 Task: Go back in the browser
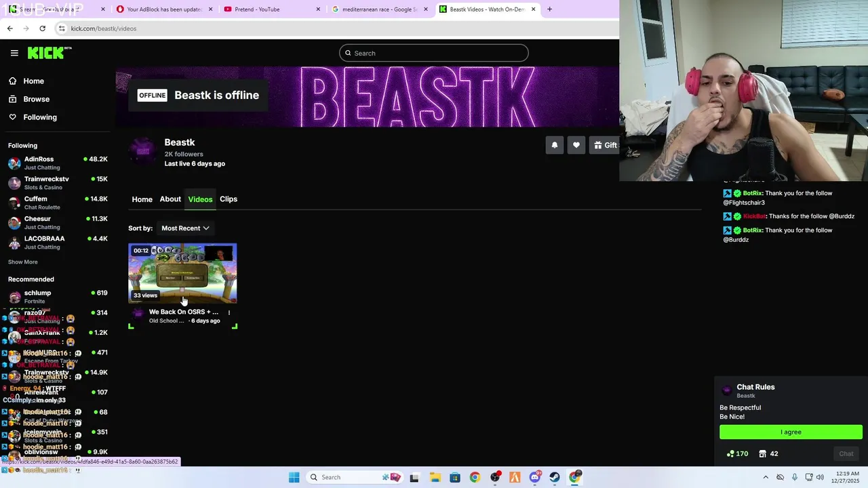coord(9,28)
